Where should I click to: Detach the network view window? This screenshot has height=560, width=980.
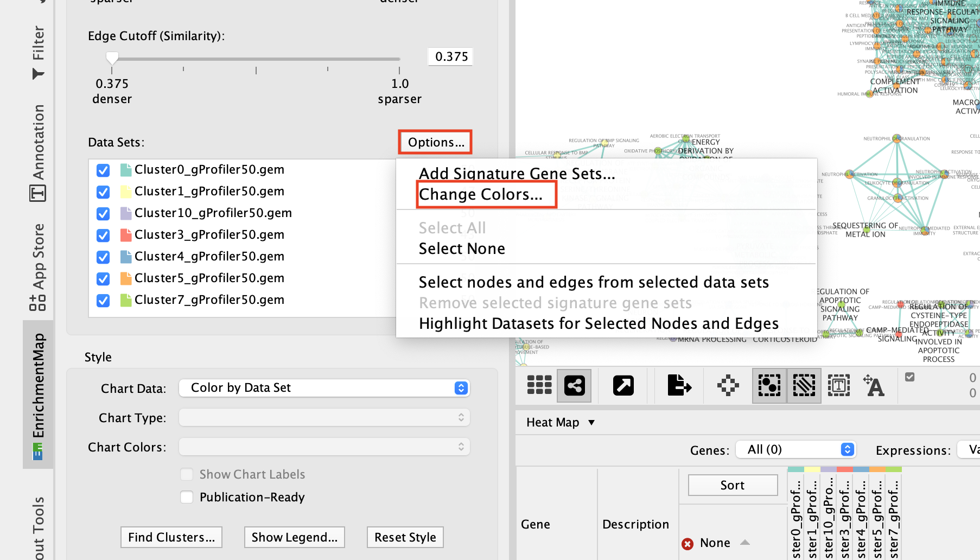point(623,385)
